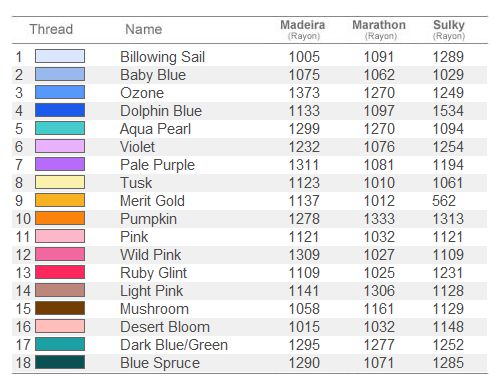Select Madeira code 1373 for Ozone
Image resolution: width=500 pixels, height=384 pixels.
(304, 93)
